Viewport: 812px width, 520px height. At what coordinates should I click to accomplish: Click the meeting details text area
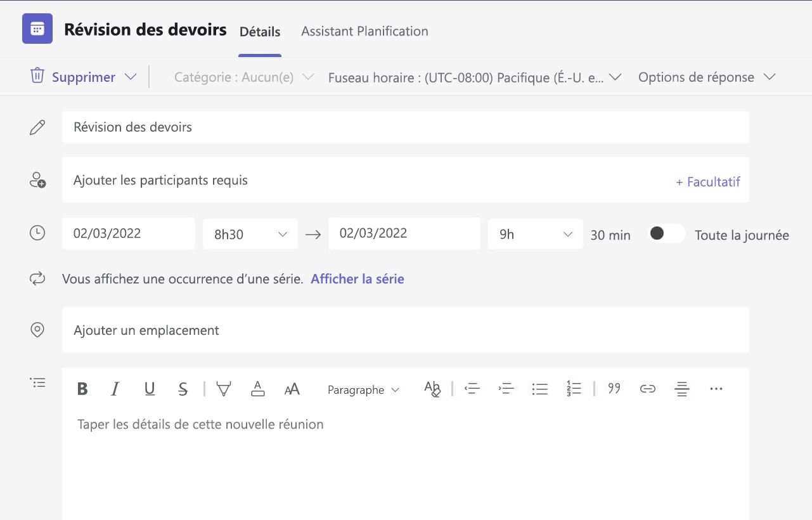(x=406, y=466)
